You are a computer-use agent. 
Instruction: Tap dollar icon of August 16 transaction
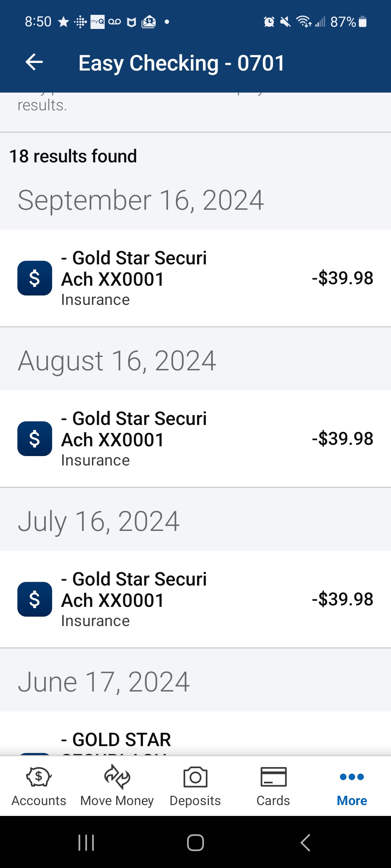(35, 439)
